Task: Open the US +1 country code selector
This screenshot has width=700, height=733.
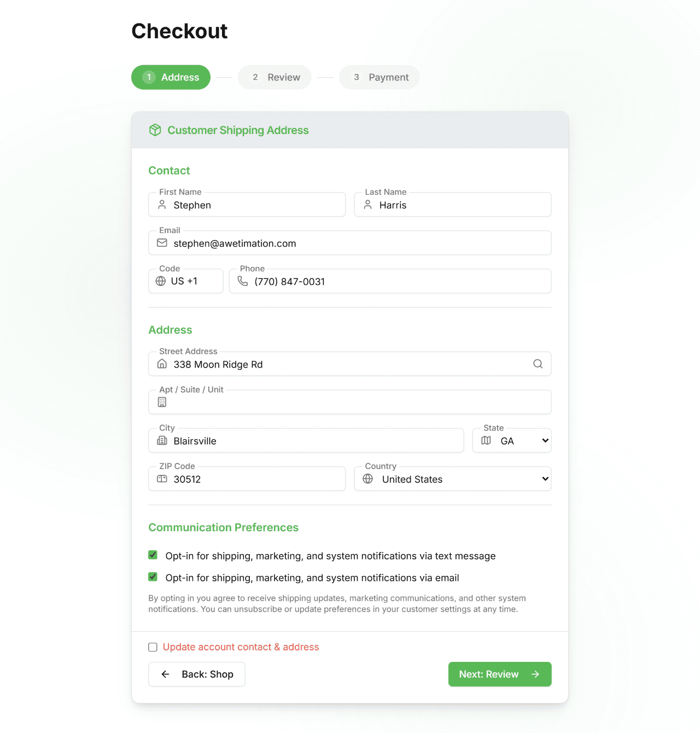Action: click(185, 281)
